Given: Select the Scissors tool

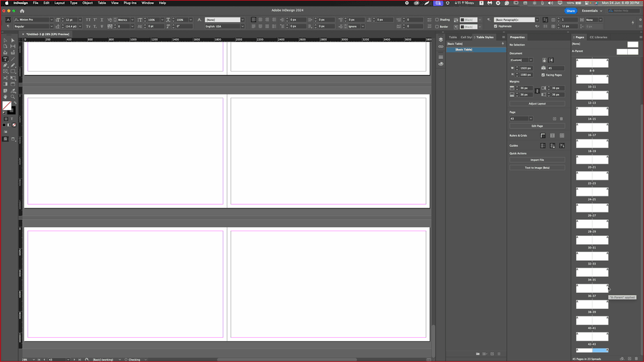Looking at the screenshot, I should 5,78.
